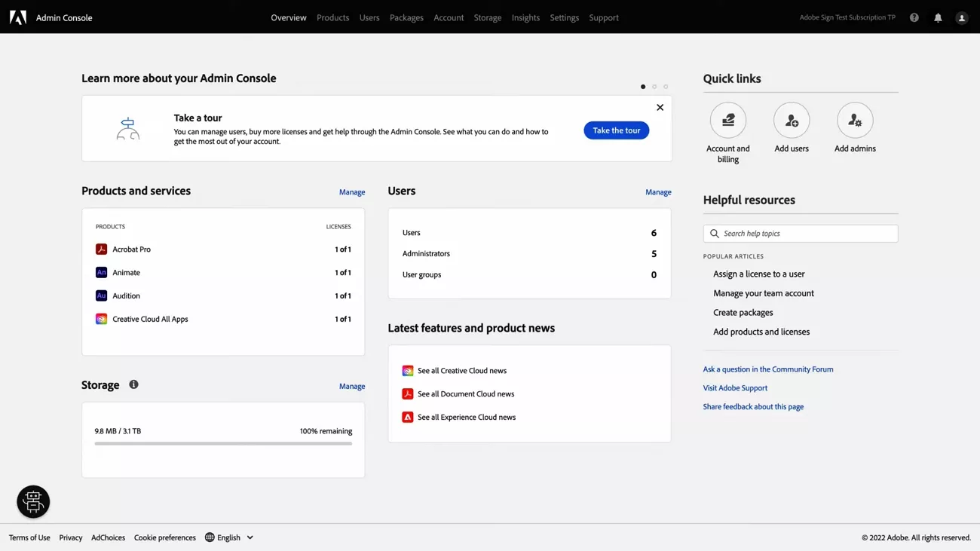Click the Account and billing quick link icon
Screen dimensions: 980x551
(x=728, y=120)
